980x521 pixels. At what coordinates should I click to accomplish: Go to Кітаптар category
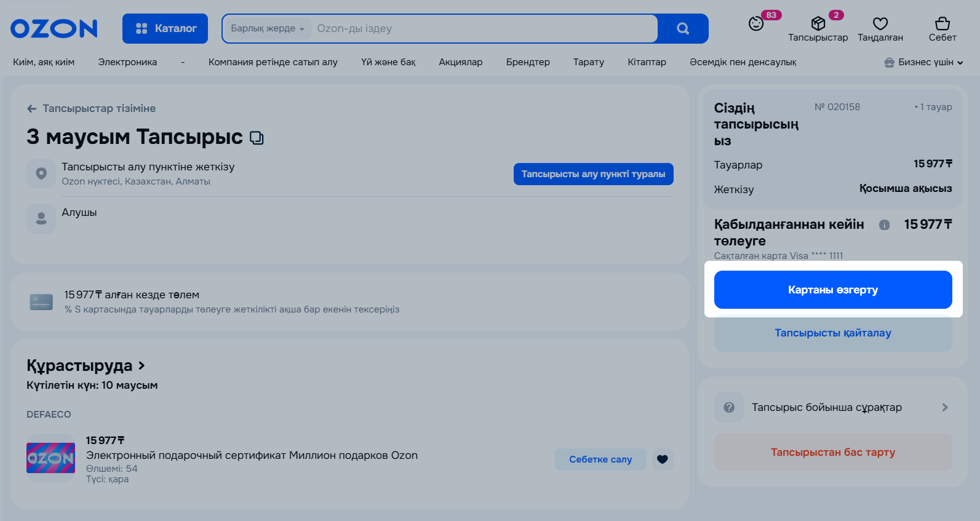(x=647, y=62)
